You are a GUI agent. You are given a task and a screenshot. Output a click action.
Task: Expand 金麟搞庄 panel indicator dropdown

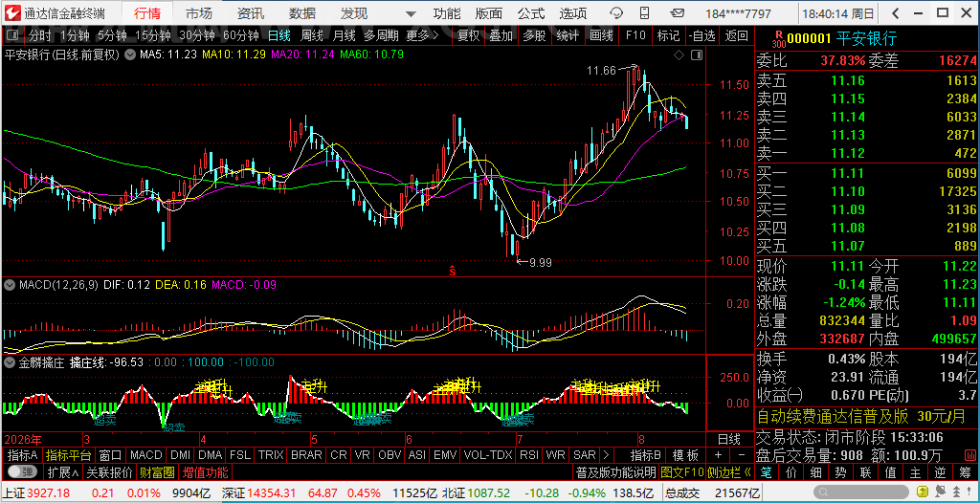pos(10,361)
